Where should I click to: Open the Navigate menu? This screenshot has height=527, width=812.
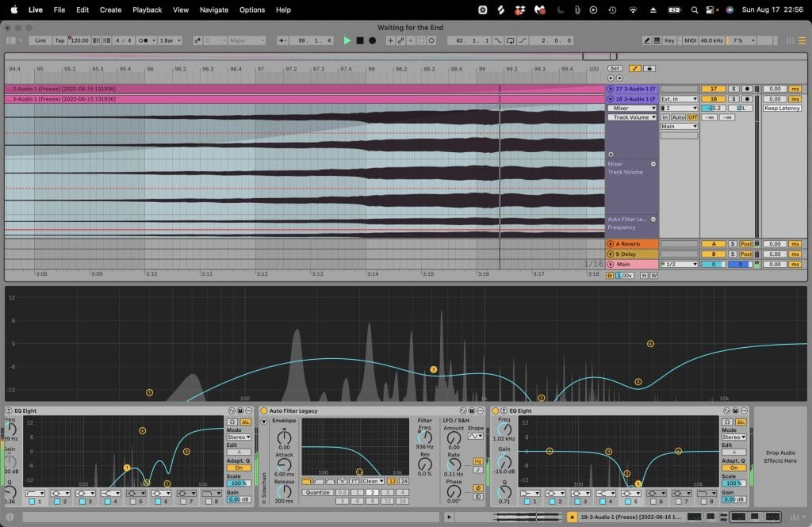pos(214,10)
